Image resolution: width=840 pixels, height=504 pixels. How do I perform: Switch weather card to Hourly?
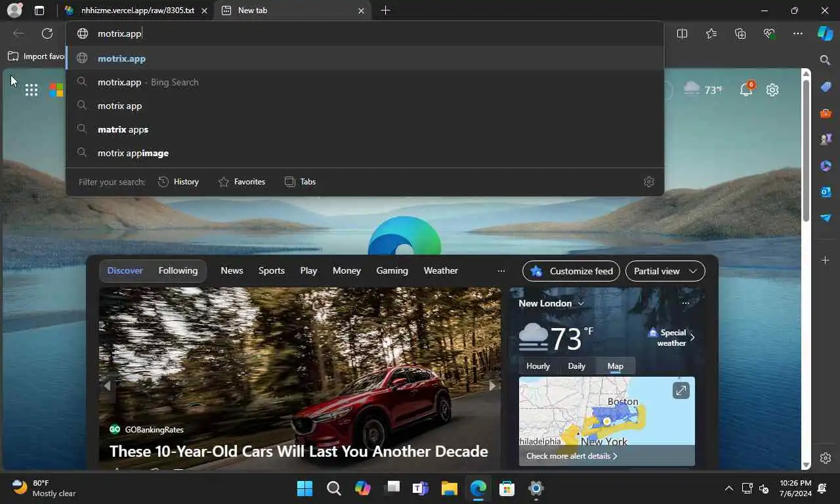click(538, 366)
